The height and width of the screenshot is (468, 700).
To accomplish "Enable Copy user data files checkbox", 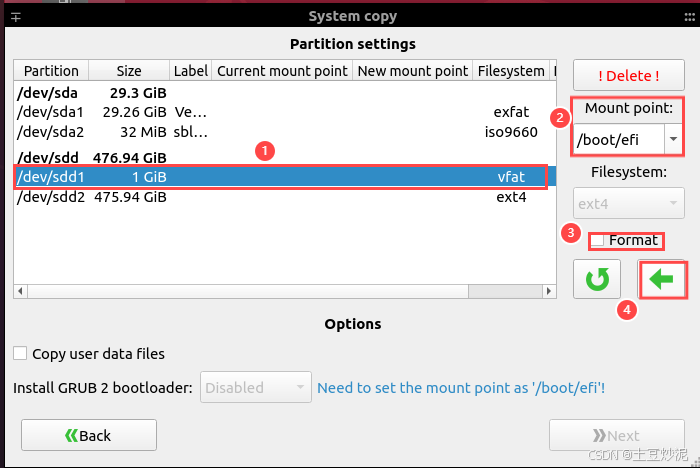I will tap(20, 353).
